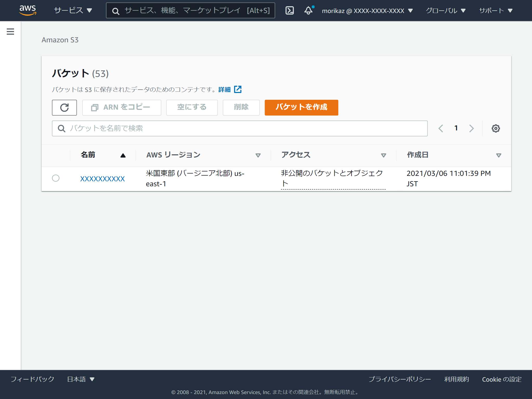Select the radio button for bucket XXXXXXXXXX

56,178
